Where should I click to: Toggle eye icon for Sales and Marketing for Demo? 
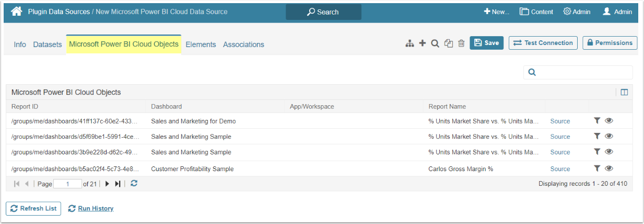609,121
